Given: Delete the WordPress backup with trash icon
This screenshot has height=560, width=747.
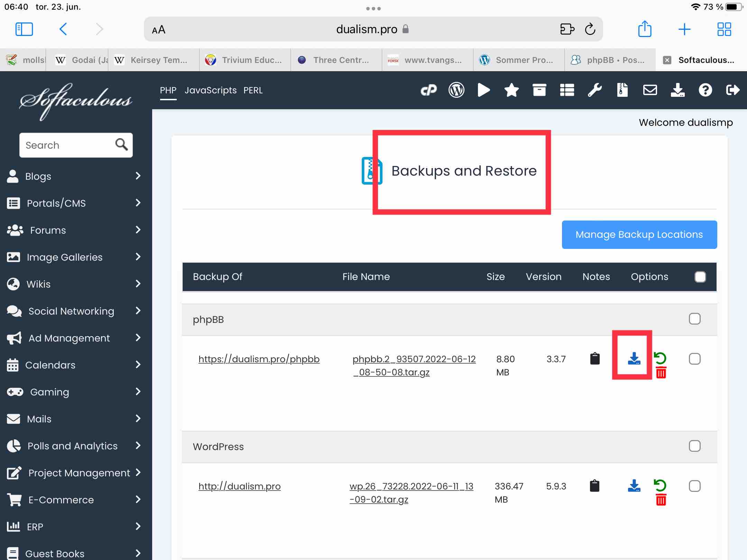Looking at the screenshot, I should [661, 500].
